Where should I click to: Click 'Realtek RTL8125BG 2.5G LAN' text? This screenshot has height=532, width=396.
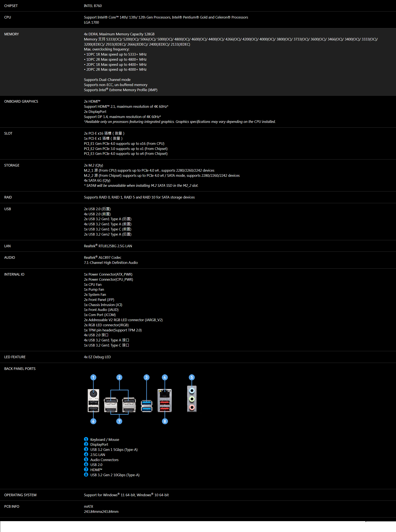108,246
